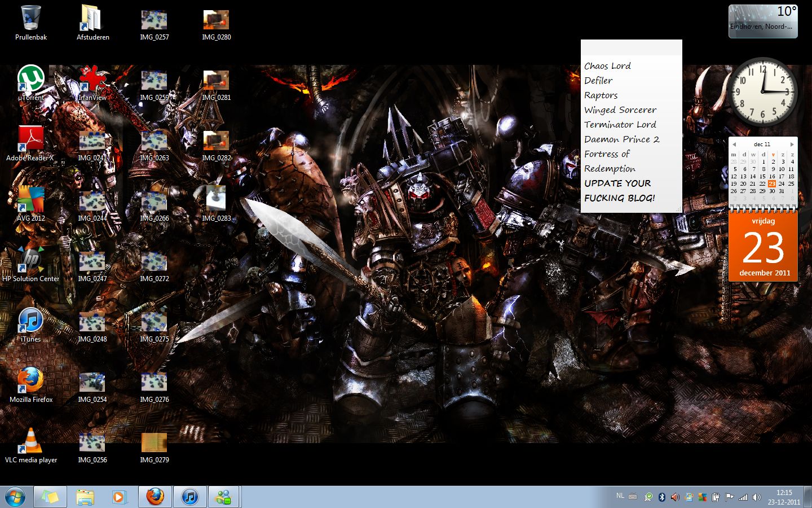Open HP Solution Center shortcut
Viewport: 812px width, 508px height.
click(x=30, y=260)
